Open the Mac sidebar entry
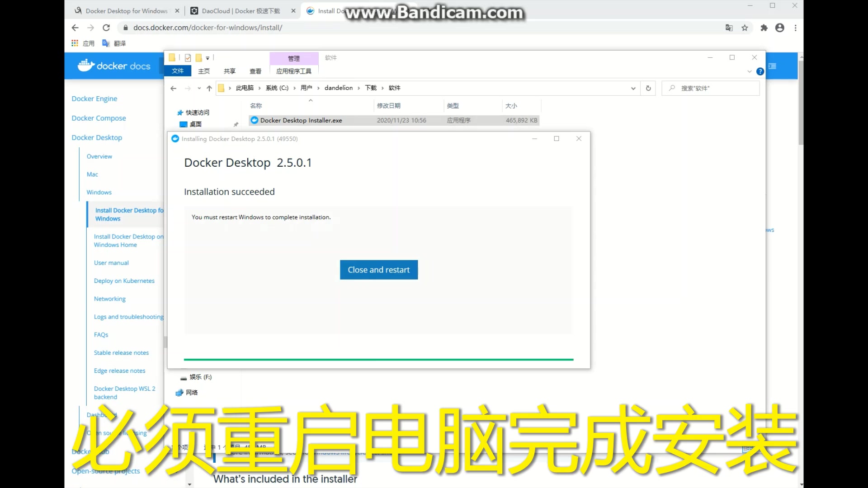Image resolution: width=868 pixels, height=488 pixels. coord(92,174)
